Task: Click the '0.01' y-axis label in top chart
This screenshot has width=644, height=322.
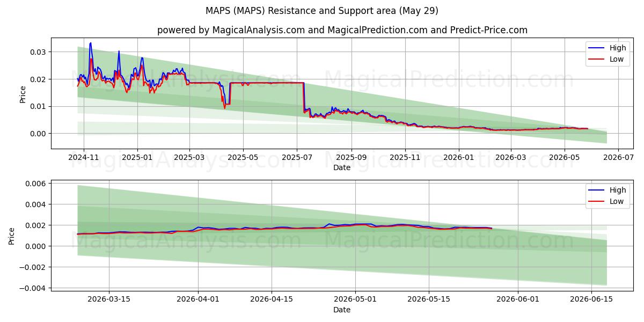Action: tap(39, 106)
